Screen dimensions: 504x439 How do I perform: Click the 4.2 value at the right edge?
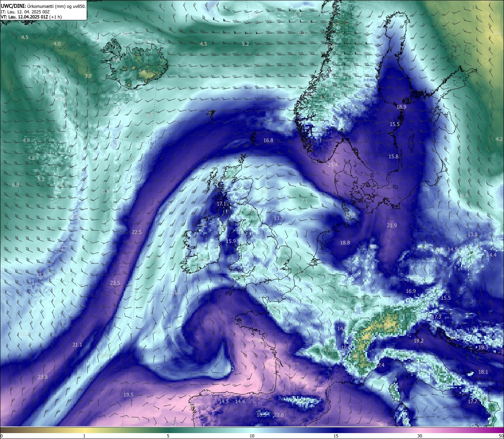(x=499, y=139)
